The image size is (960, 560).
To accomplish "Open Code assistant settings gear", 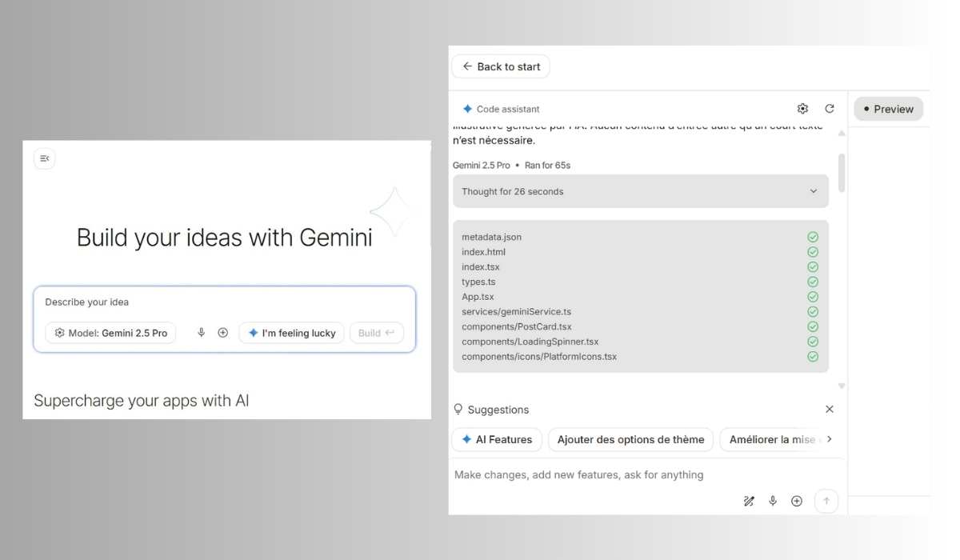I will coord(802,109).
